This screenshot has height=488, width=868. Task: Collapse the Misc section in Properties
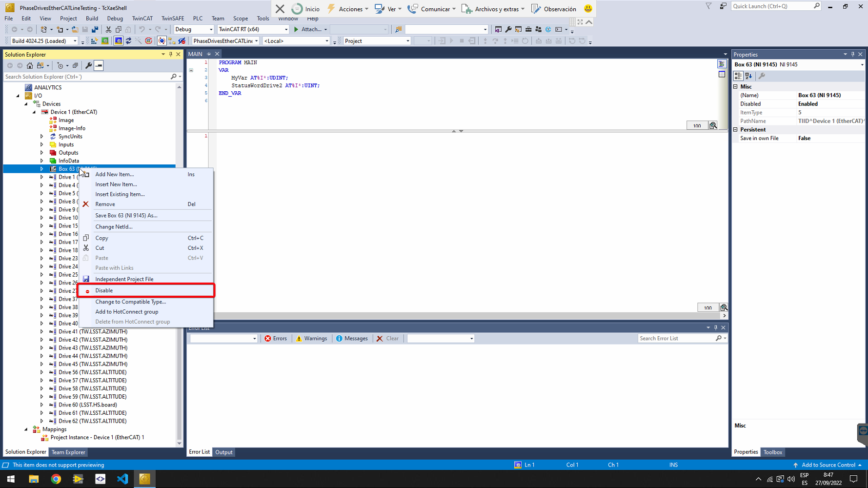tap(736, 86)
